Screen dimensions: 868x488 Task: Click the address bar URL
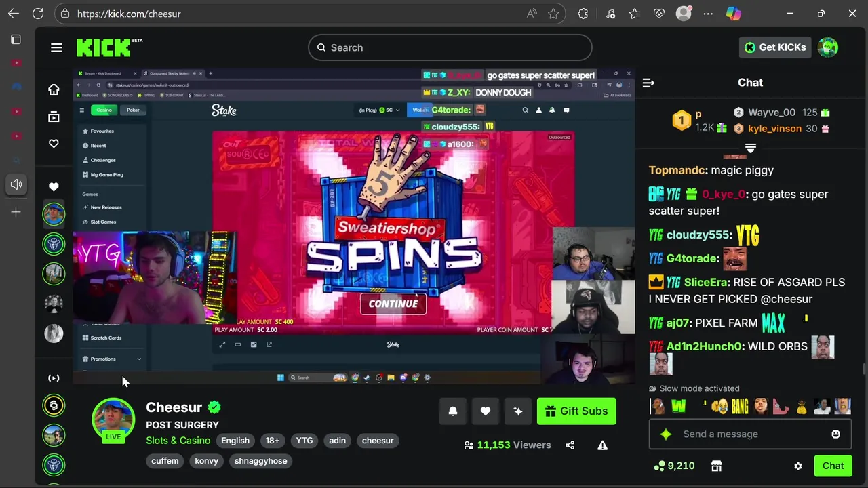click(x=129, y=14)
